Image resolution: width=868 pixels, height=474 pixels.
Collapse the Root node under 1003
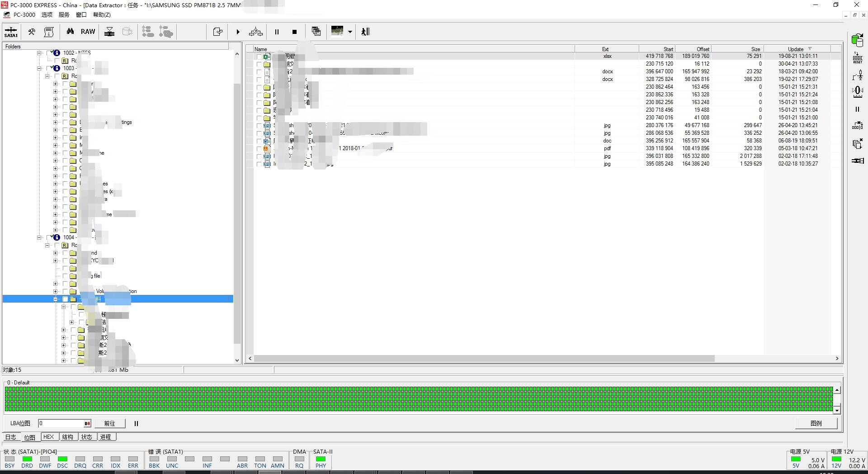click(47, 76)
